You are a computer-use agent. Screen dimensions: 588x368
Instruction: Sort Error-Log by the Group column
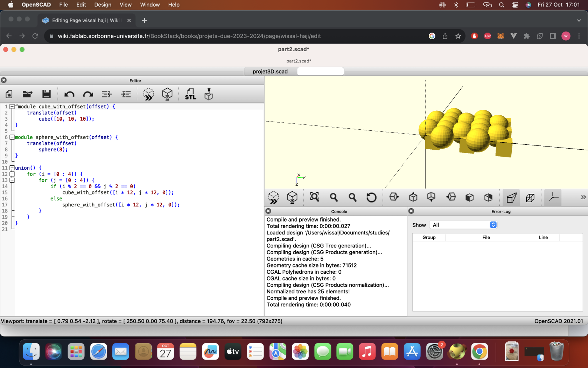[429, 237]
